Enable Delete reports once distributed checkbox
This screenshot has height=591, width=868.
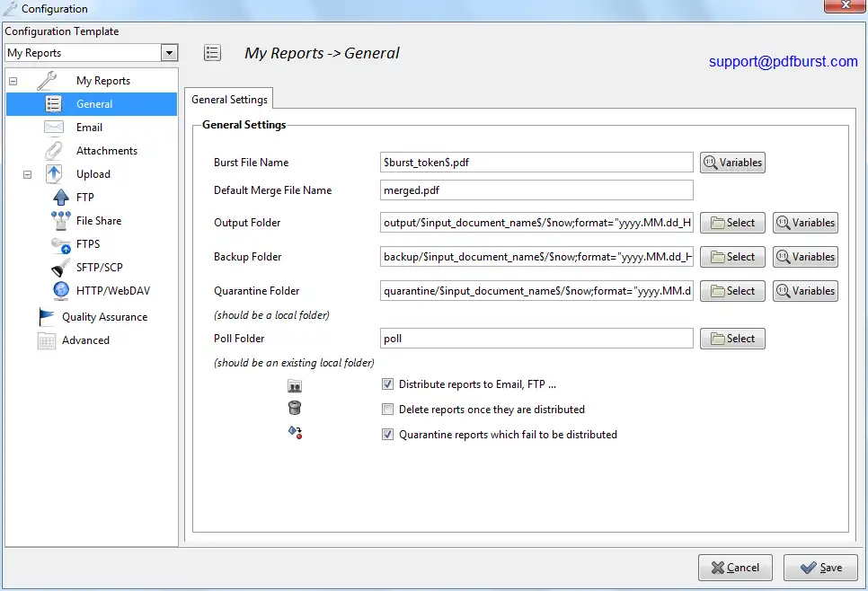(388, 410)
